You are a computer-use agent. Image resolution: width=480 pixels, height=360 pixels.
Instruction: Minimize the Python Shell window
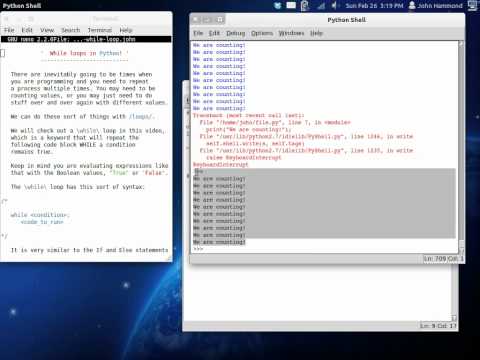[207, 20]
